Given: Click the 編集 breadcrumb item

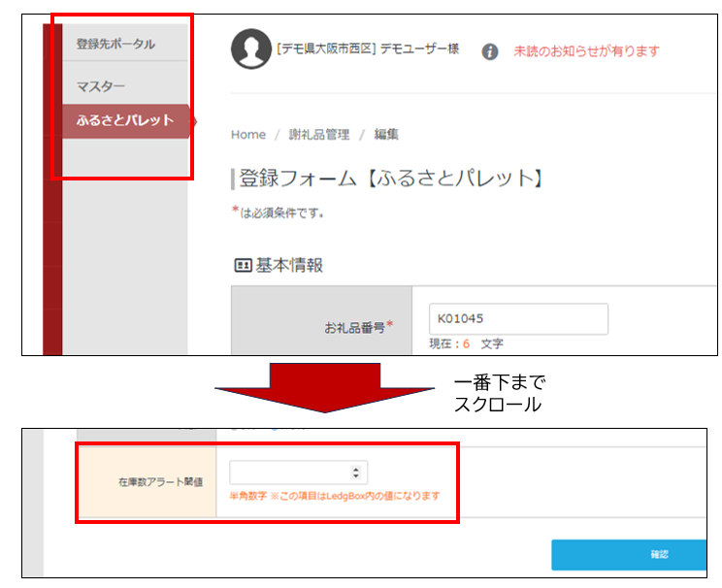Looking at the screenshot, I should pos(386,135).
